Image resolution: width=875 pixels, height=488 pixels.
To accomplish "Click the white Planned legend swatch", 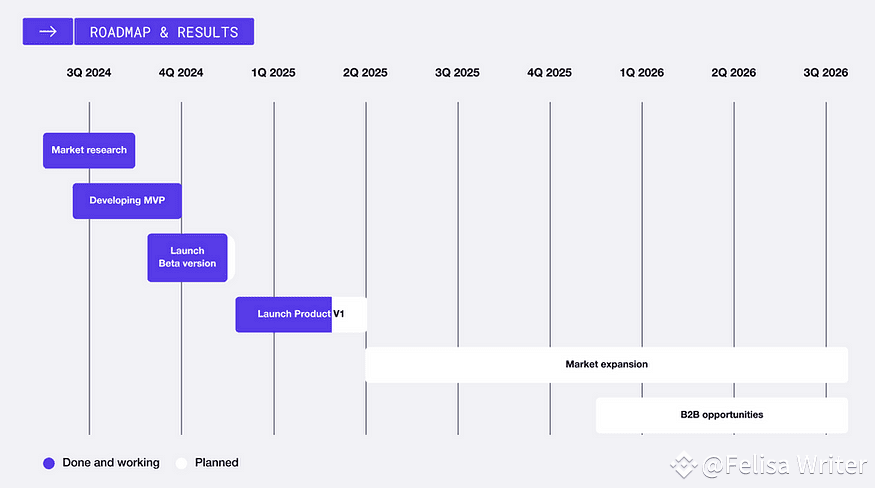I will coord(181,463).
